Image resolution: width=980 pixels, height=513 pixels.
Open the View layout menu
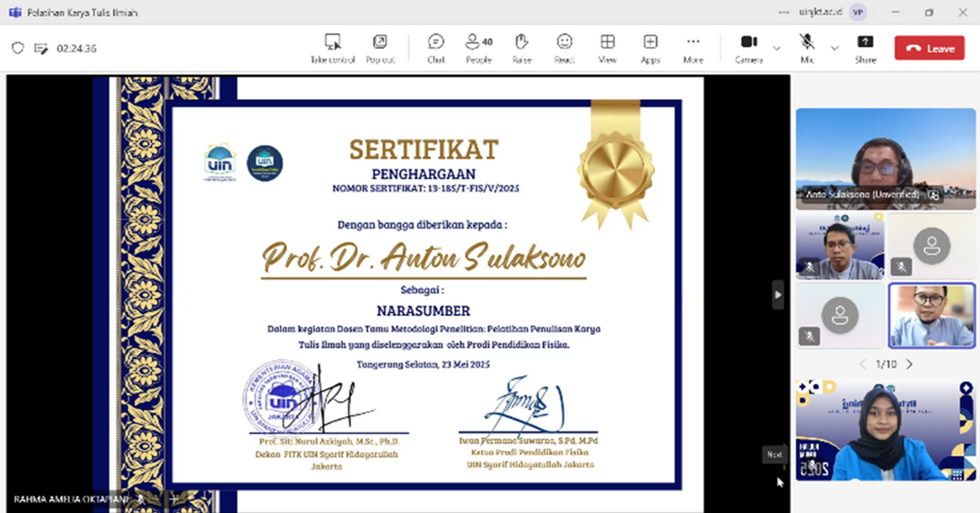tap(608, 48)
